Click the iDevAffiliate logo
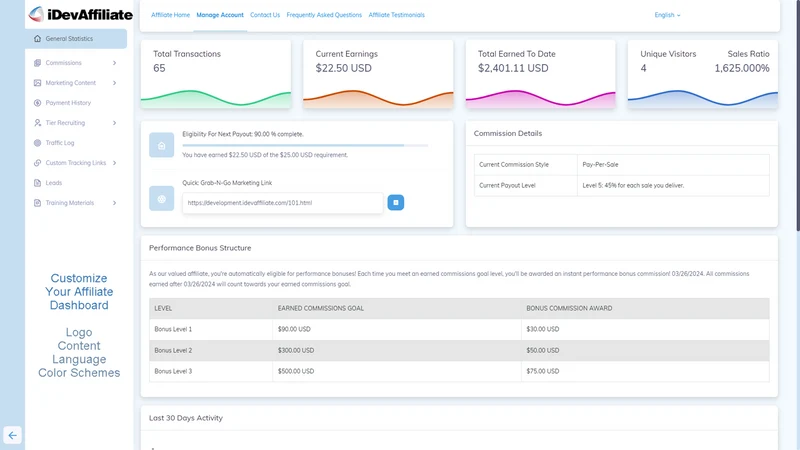 point(81,14)
